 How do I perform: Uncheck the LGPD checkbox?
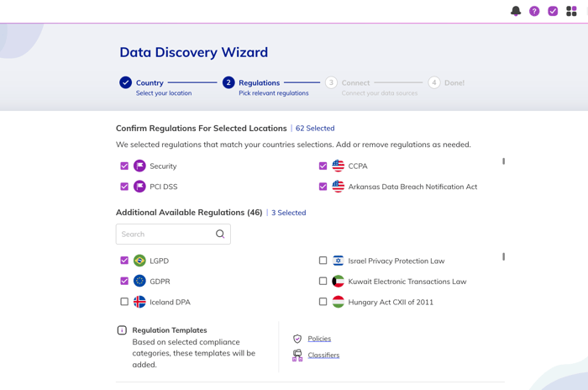point(124,261)
